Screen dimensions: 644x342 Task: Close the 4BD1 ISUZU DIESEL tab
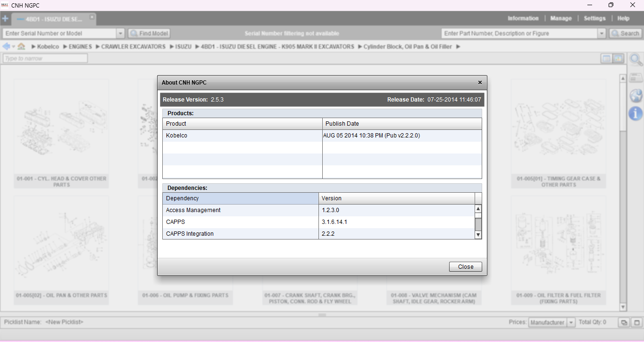[92, 17]
